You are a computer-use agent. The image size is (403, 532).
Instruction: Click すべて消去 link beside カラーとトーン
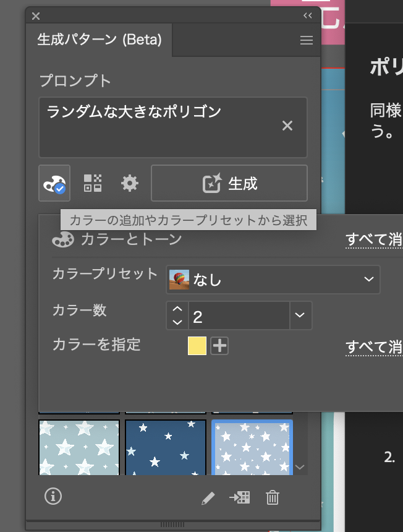373,239
